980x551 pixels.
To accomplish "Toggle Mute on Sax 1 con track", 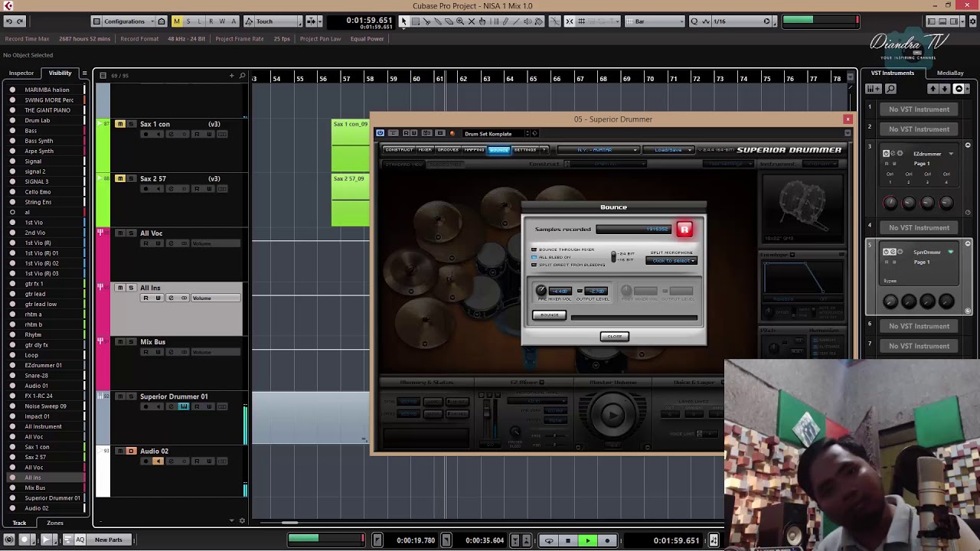I will click(120, 124).
